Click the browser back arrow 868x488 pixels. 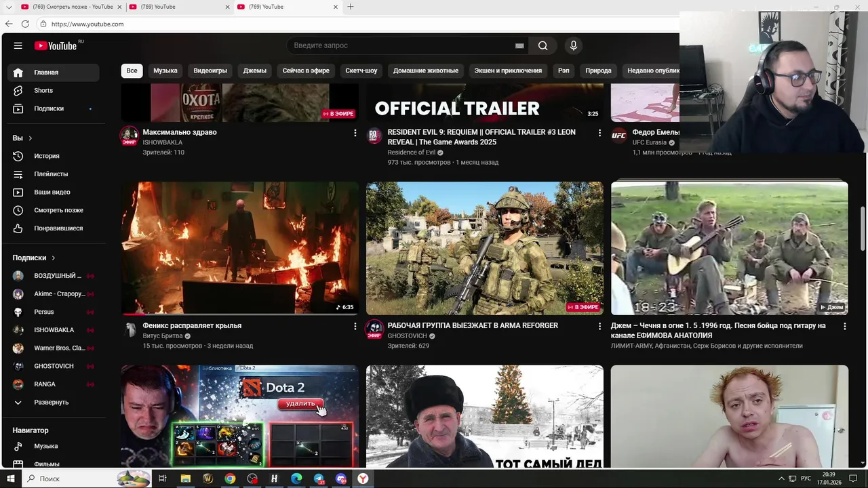point(9,24)
